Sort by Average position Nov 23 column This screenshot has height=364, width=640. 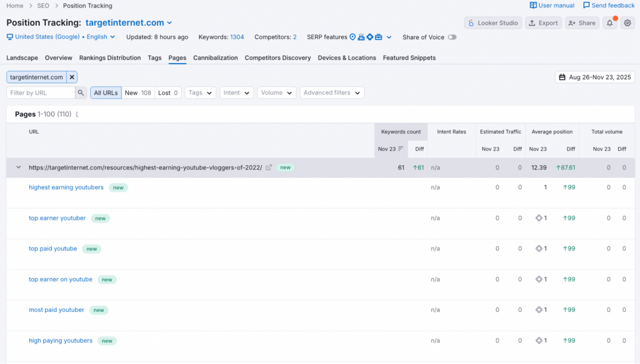point(538,149)
